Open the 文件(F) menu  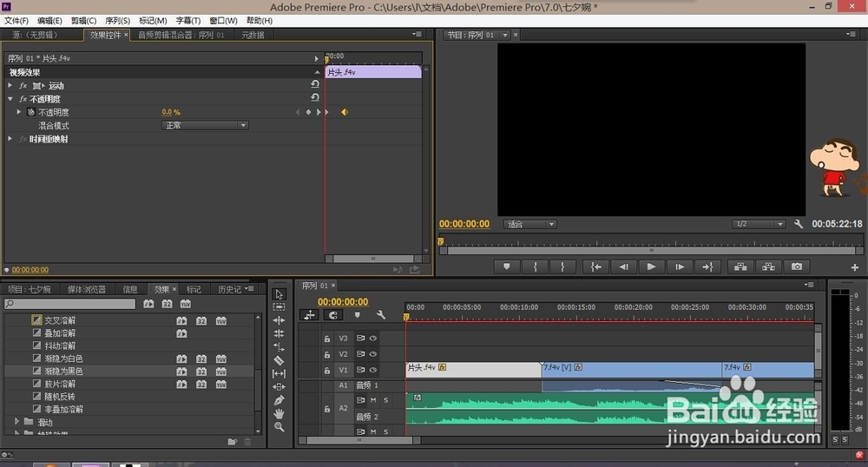coord(16,21)
